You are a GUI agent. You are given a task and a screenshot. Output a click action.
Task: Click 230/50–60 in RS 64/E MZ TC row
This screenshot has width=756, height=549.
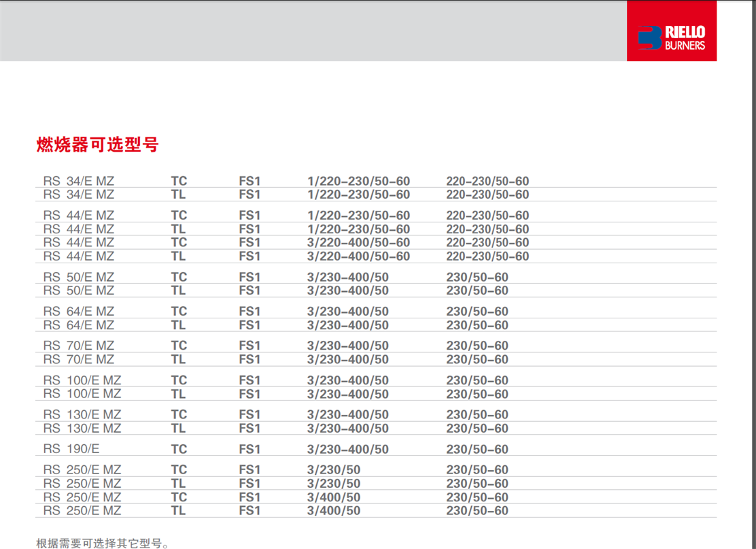pyautogui.click(x=477, y=312)
